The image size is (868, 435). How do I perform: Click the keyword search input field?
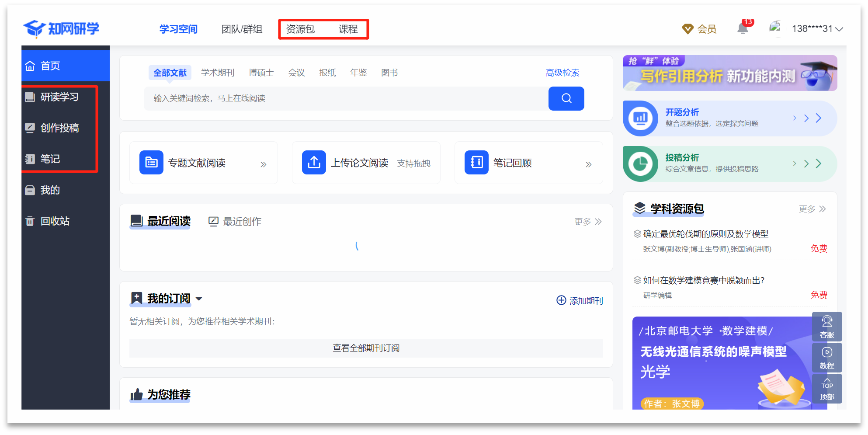[345, 98]
